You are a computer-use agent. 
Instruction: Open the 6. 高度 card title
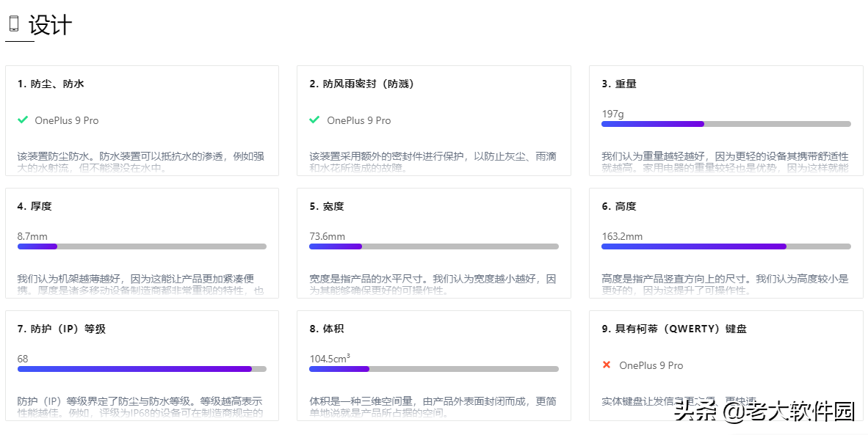click(619, 206)
